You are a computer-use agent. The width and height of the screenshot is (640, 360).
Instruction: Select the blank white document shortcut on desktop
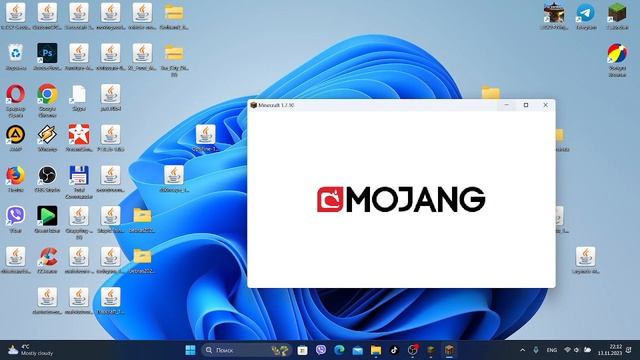tap(78, 94)
